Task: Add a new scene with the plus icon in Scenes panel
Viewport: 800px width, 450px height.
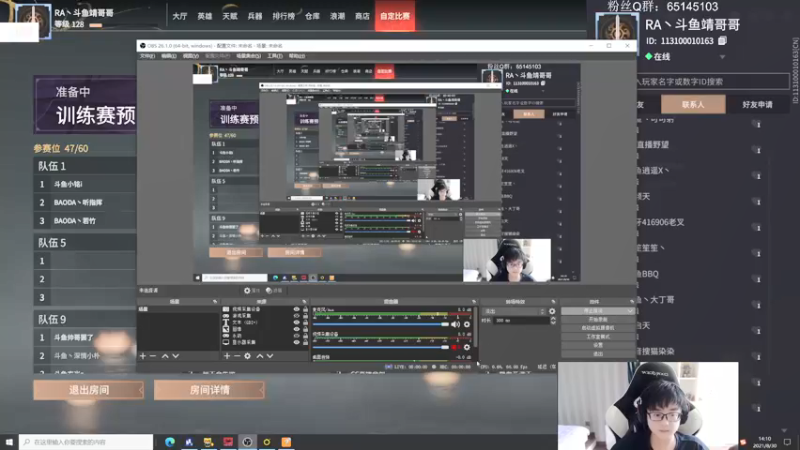Action: 143,356
